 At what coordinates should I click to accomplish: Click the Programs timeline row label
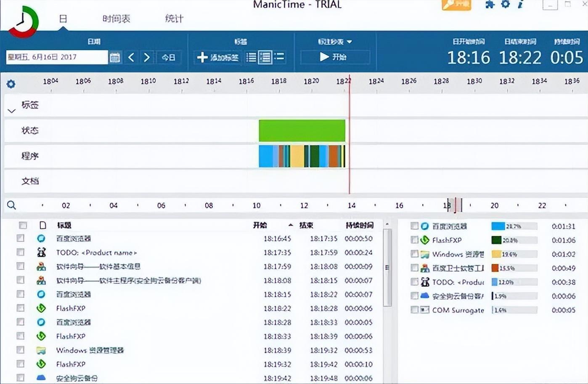pos(30,156)
